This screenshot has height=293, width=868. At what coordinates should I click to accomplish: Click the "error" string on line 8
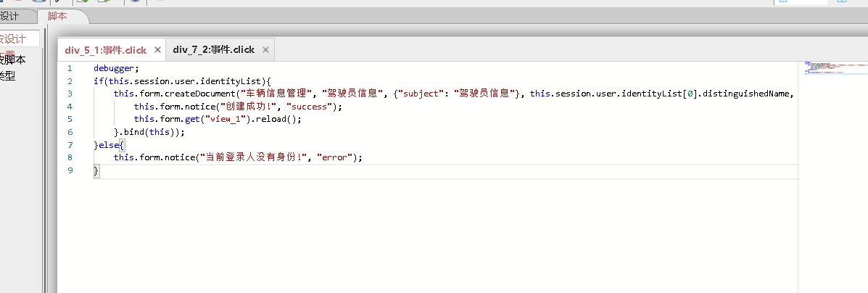click(x=334, y=157)
